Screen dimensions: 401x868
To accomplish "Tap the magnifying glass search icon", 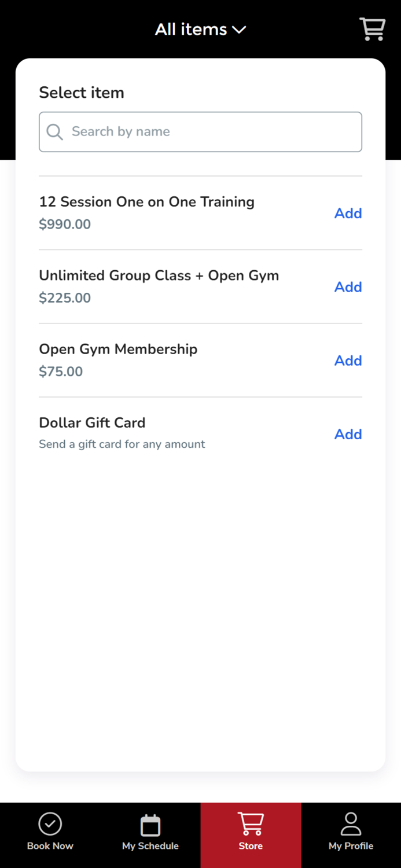I will click(54, 132).
